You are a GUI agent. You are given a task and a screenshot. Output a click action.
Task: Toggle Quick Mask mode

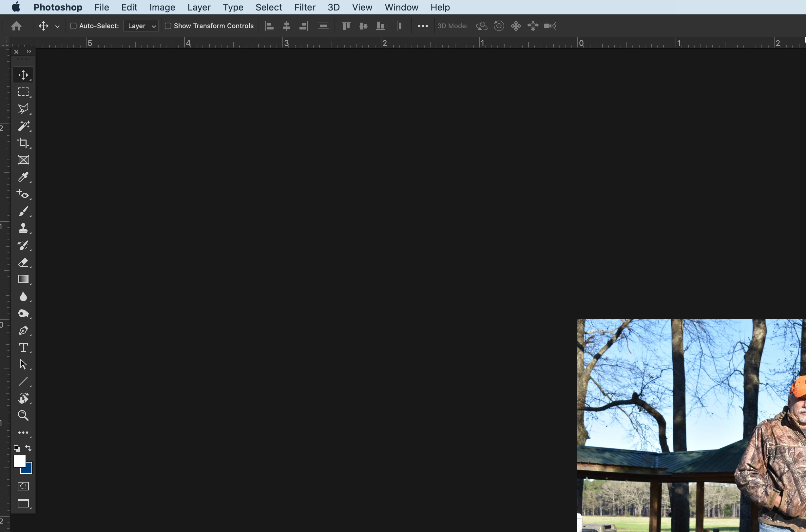pyautogui.click(x=23, y=486)
